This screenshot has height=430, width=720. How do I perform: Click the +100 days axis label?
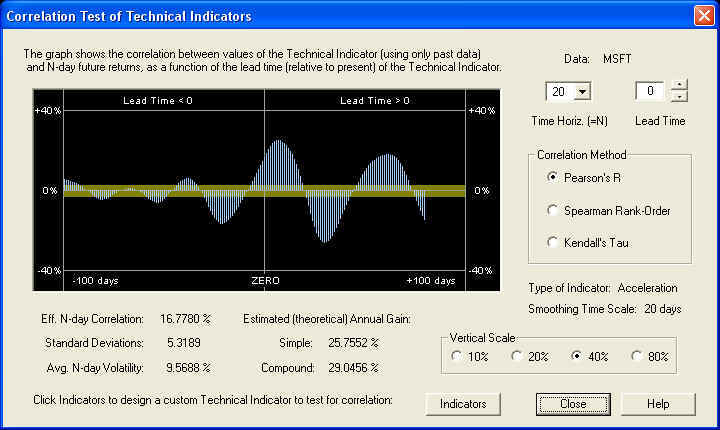(x=431, y=281)
